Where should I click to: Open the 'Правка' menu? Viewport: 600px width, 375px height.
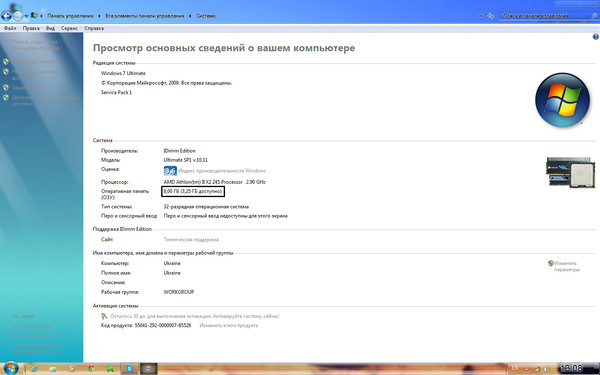[x=31, y=28]
